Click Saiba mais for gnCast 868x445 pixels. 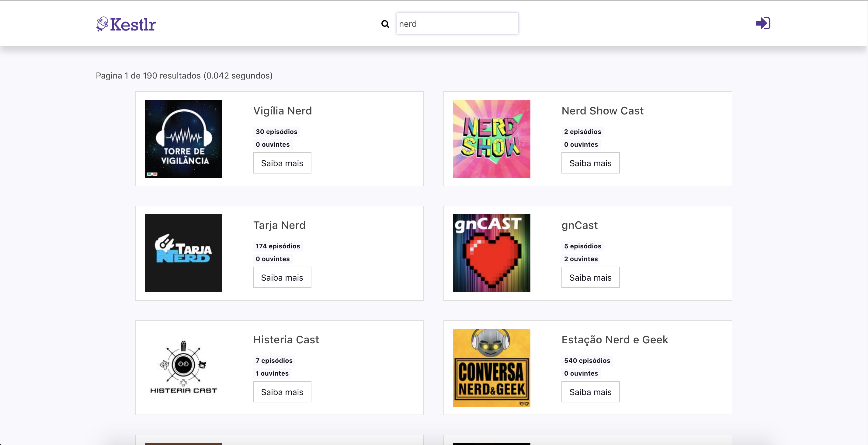(590, 278)
